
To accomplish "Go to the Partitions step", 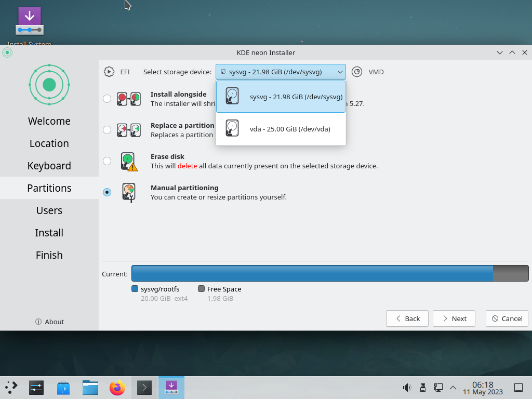I will (49, 188).
